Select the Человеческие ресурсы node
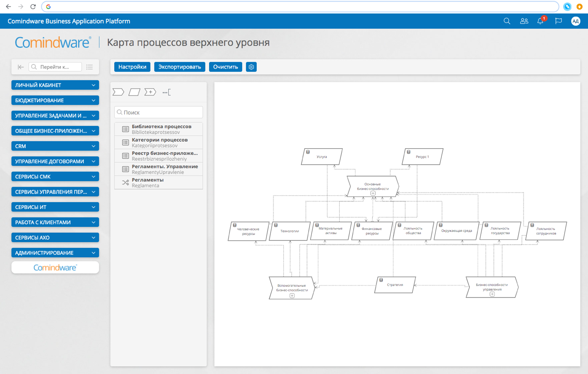Viewport: 588px width, 374px height. pos(248,232)
